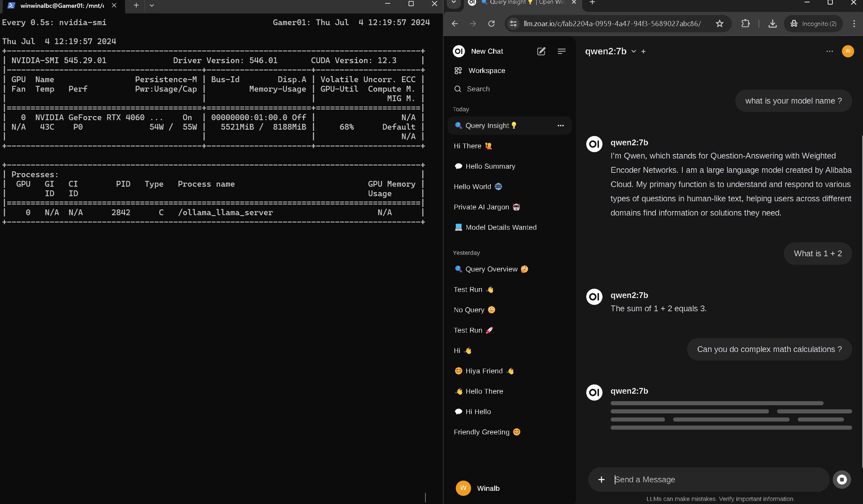Bookmark this page with star icon
Image resolution: width=863 pixels, height=504 pixels.
[x=719, y=24]
